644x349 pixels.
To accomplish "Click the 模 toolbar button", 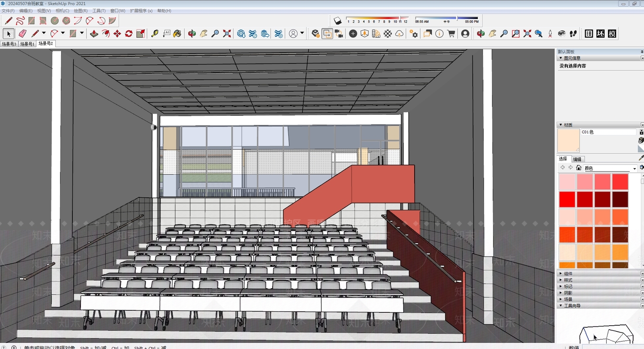I will point(612,34).
